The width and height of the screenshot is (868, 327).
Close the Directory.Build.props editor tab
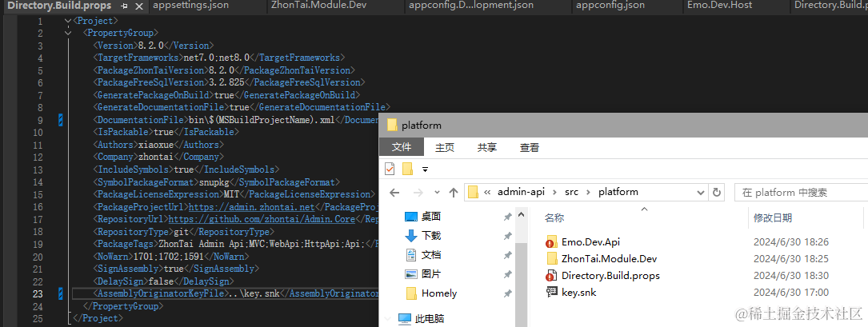tap(139, 6)
